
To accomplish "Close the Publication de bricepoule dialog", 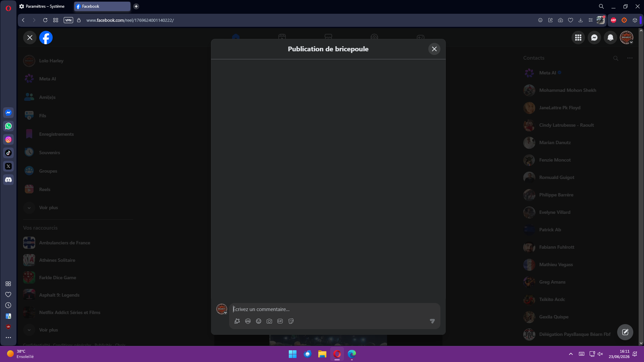I will [434, 49].
